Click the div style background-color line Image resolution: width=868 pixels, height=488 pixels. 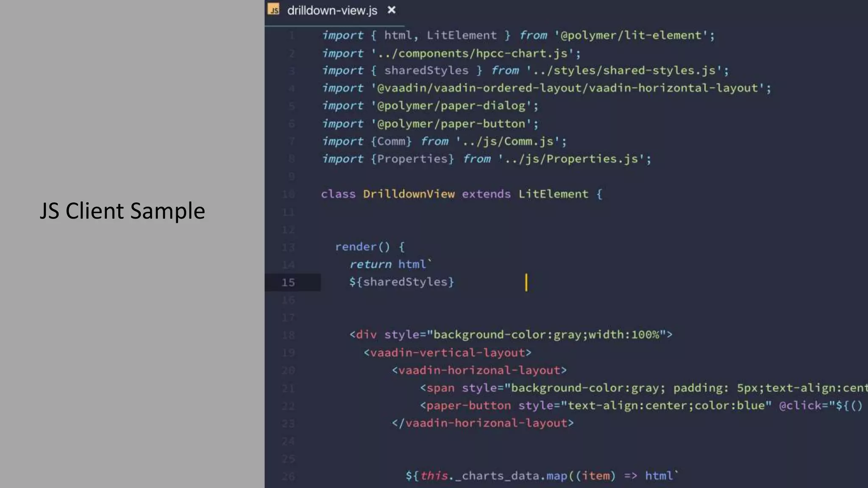511,335
